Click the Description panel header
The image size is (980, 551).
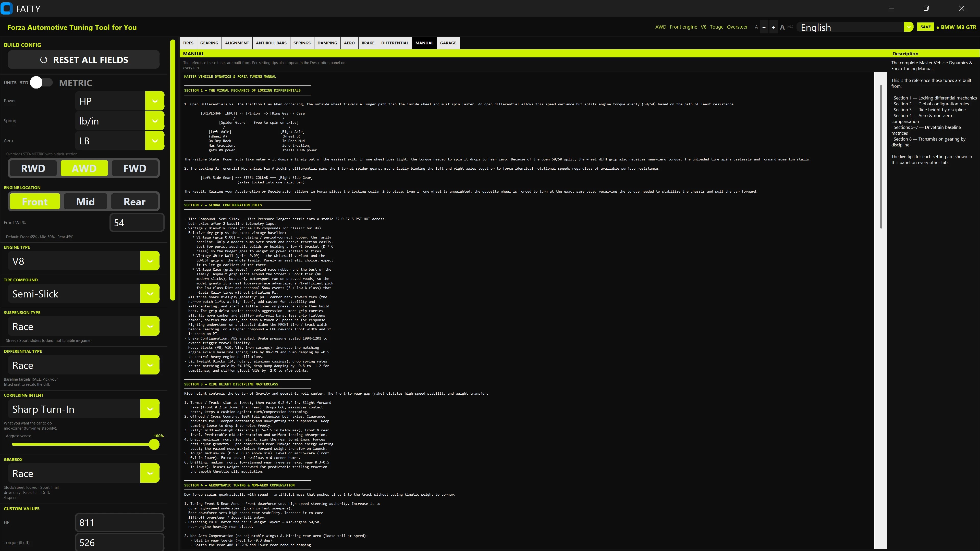(x=905, y=54)
